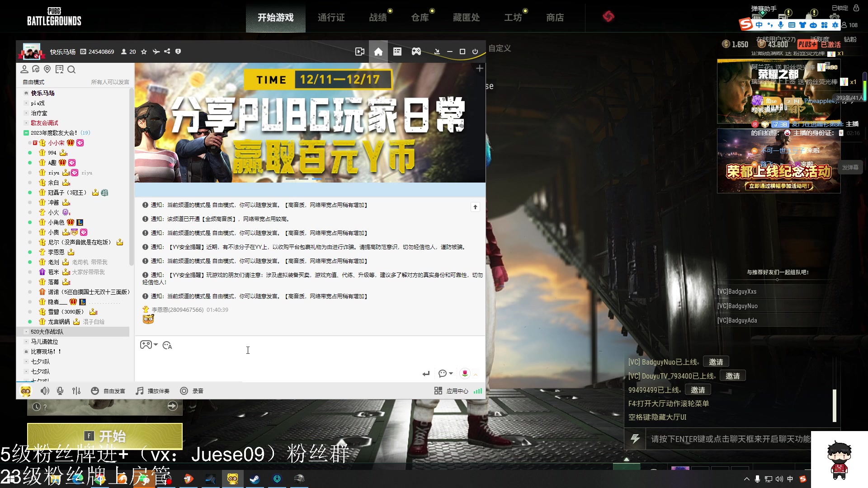868x488 pixels.
Task: Click the home icon in YY header
Action: pyautogui.click(x=378, y=52)
